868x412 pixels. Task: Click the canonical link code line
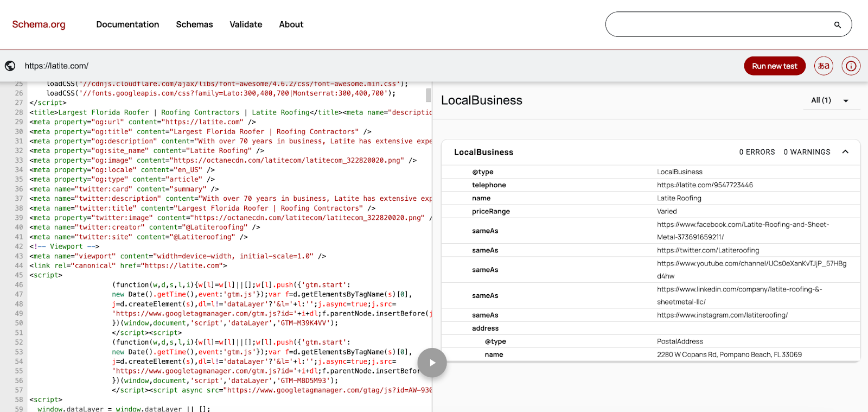pos(128,265)
